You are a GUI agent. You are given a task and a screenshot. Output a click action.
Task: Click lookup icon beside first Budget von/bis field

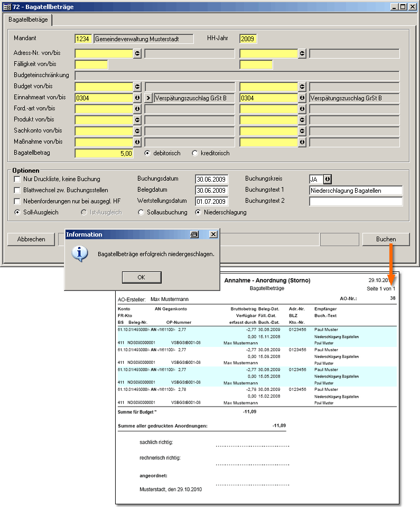coord(137,87)
